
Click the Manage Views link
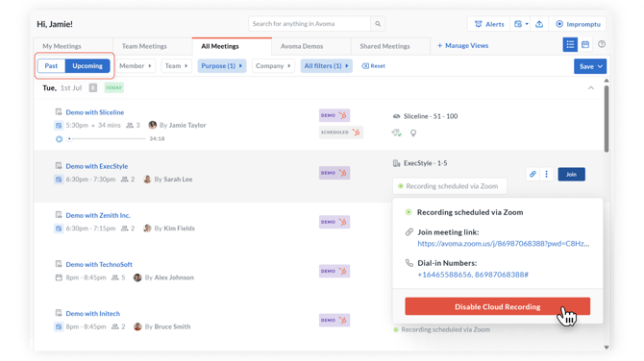click(x=463, y=45)
